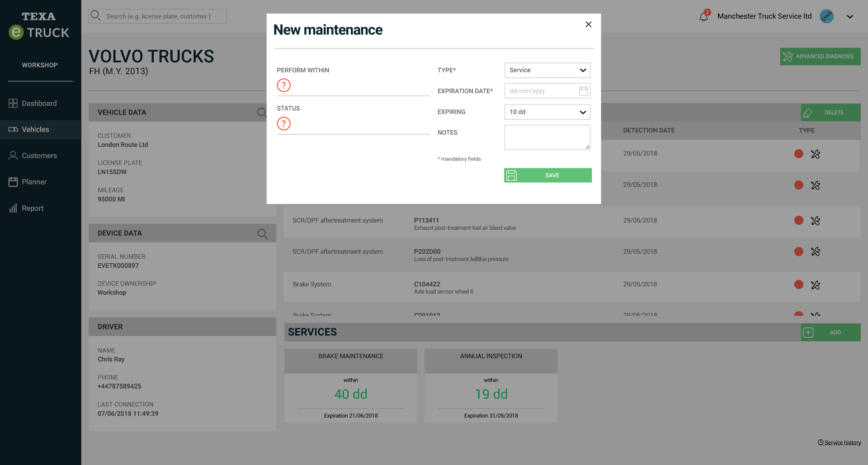Click wrench icon in P113411 fault row
Screen dimensions: 868x465
point(816,221)
